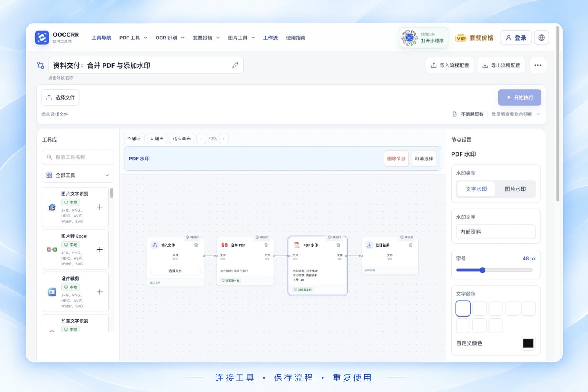The height and width of the screenshot is (392, 588).
Task: Switch watermark type to 图片水印
Action: pos(515,189)
